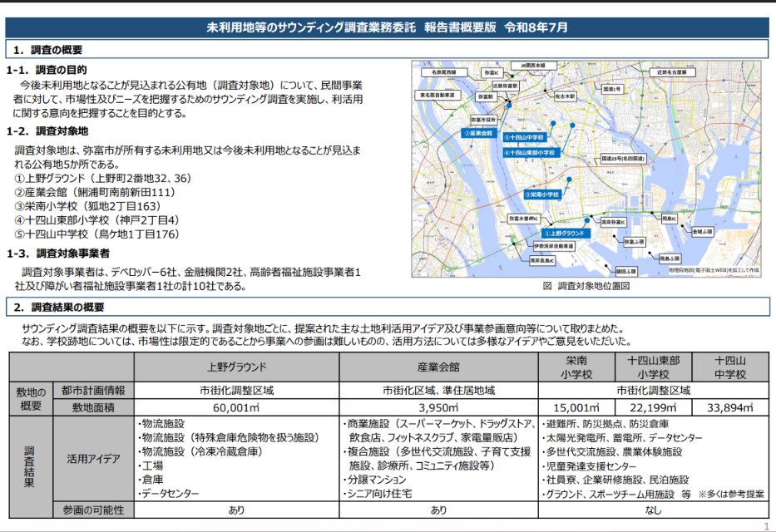
Task: Click the cell '60,001㎡'
Action: coord(236,407)
